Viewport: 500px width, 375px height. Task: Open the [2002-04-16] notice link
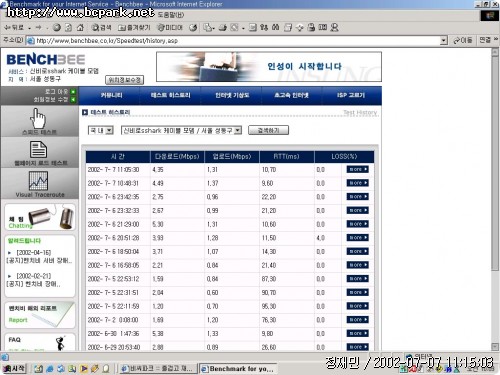[x=34, y=253]
